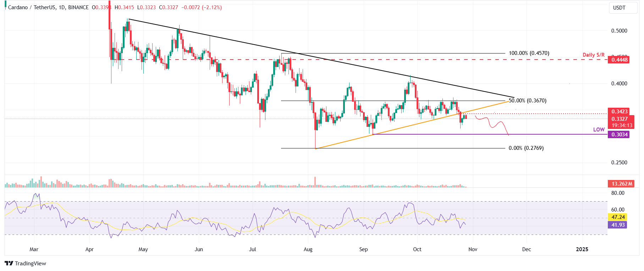The height and width of the screenshot is (271, 644).
Task: Click the Dec date axis label
Action: point(527,249)
